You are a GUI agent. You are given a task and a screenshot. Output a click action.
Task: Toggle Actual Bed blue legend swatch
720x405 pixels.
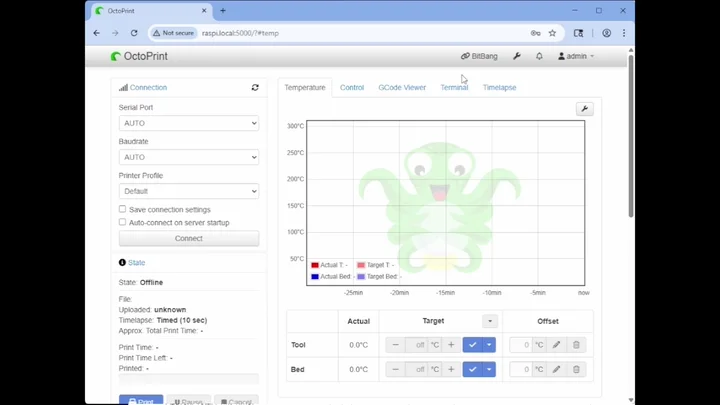(315, 276)
